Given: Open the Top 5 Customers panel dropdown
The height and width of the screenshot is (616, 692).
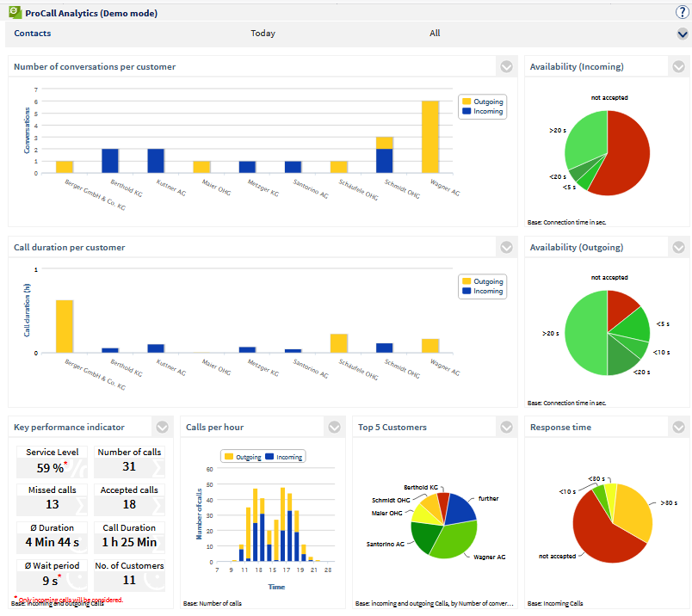Looking at the screenshot, I should pos(506,427).
